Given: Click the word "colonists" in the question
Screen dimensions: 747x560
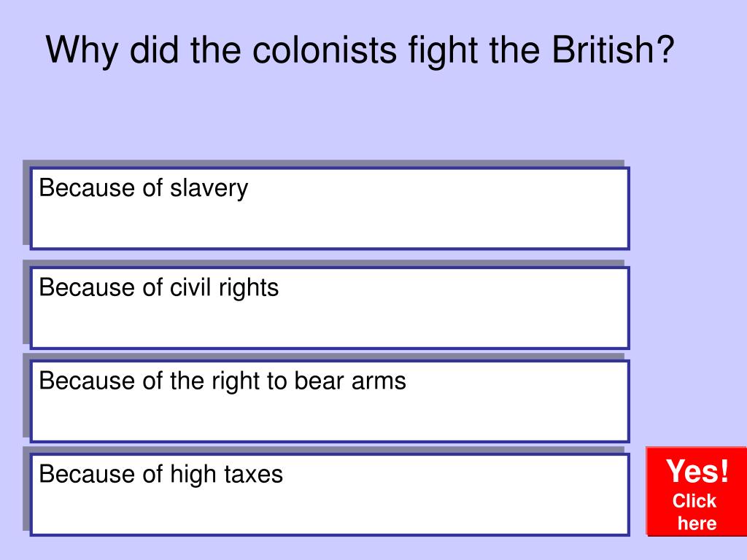Looking at the screenshot, I should point(325,50).
